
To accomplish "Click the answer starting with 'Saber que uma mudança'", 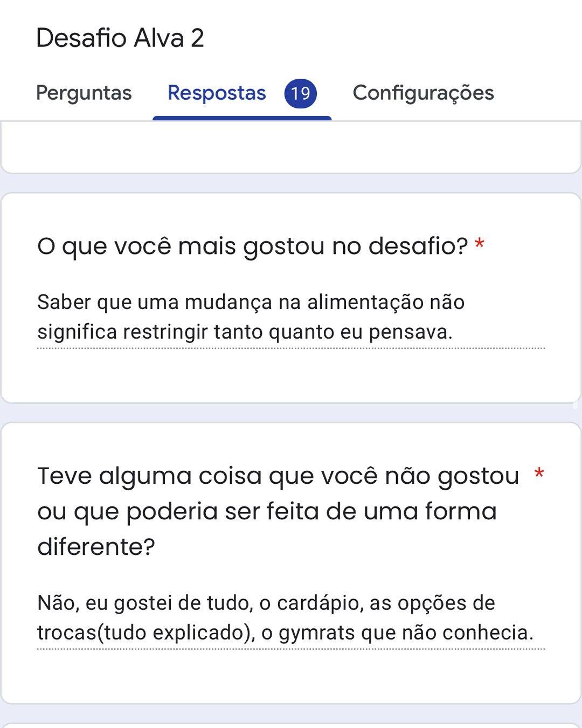I will tap(291, 317).
